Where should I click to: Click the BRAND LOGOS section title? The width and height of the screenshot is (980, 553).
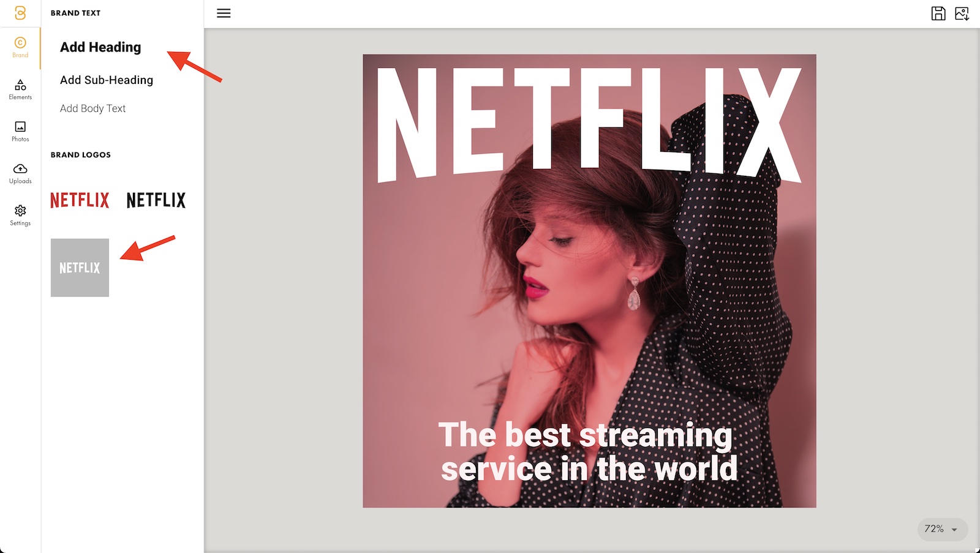pyautogui.click(x=81, y=155)
